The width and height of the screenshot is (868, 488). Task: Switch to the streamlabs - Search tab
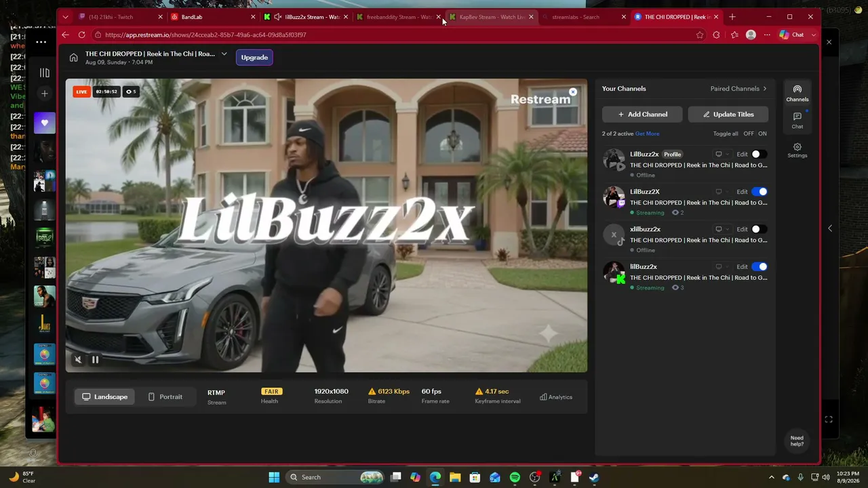click(x=585, y=17)
